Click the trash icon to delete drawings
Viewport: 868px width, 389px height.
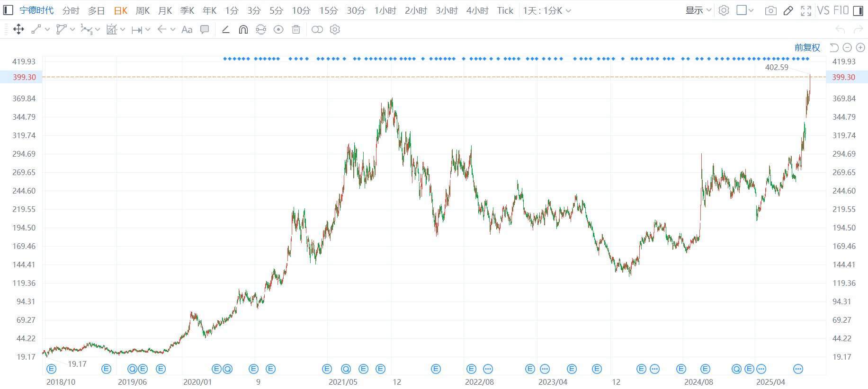point(296,30)
